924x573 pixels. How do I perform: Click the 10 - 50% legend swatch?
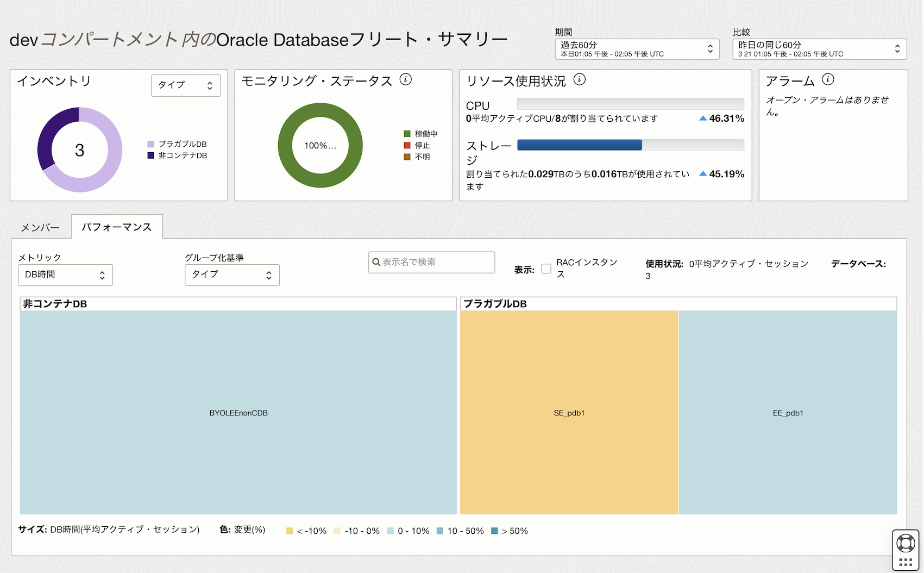coord(440,531)
